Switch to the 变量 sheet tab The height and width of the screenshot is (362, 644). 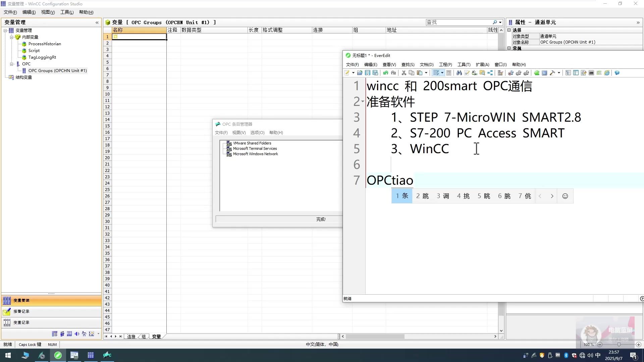(x=156, y=337)
